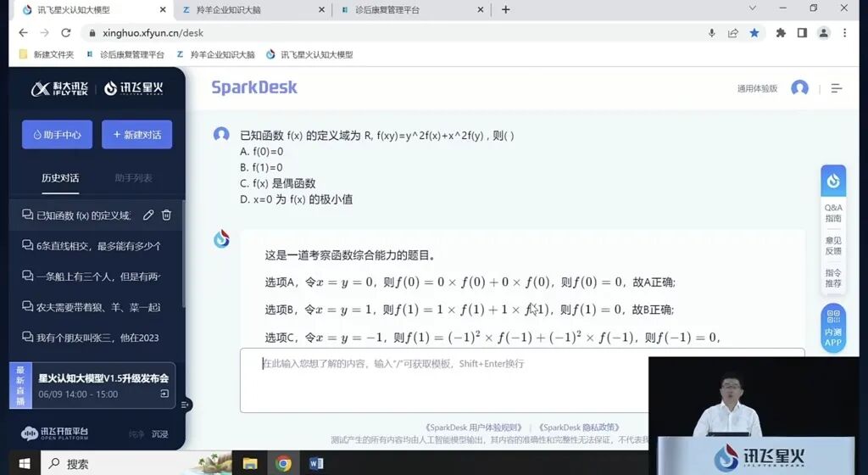Open the 讯飞星火认知大模型 bookmark

309,54
